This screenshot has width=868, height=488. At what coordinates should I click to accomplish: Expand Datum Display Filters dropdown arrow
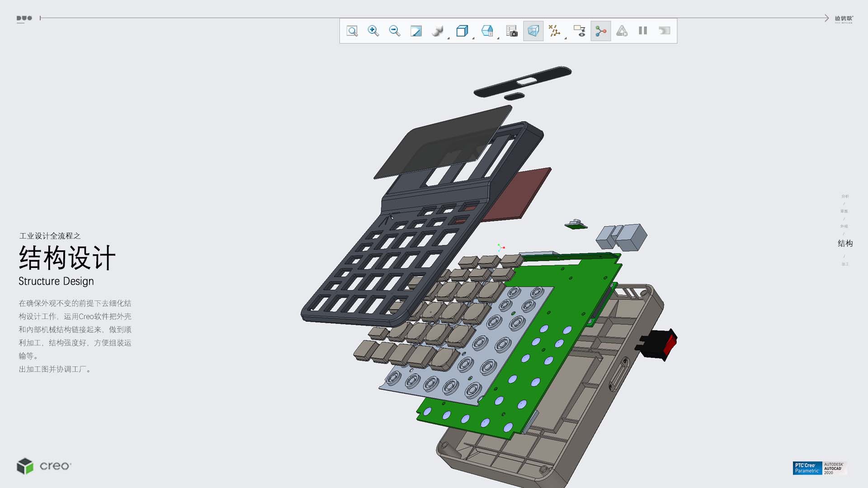pyautogui.click(x=566, y=38)
